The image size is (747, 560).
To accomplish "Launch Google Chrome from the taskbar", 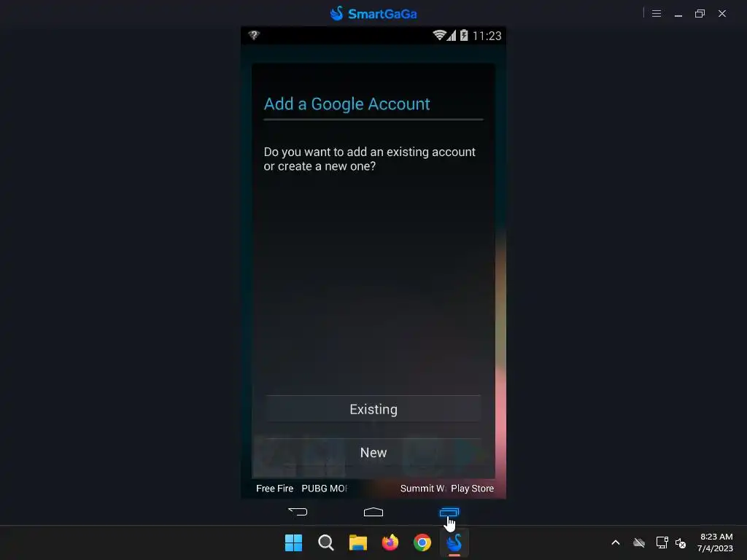I will [422, 542].
